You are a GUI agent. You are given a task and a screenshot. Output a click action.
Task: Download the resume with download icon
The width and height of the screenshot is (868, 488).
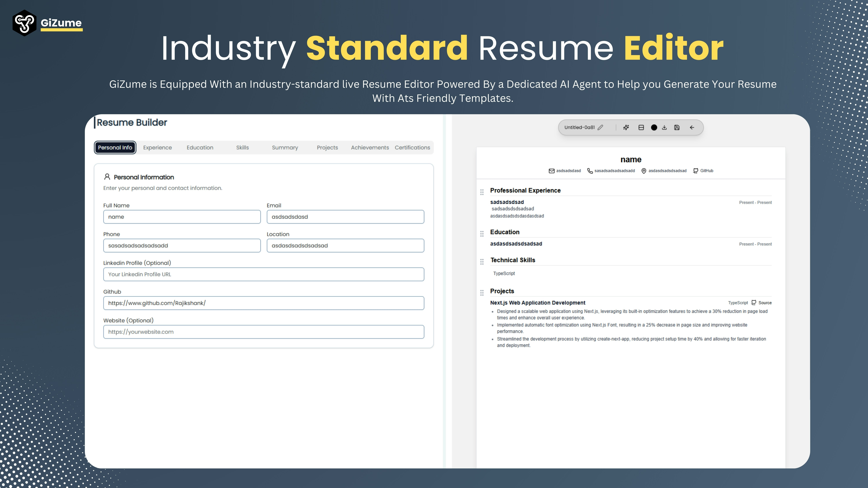[664, 127]
